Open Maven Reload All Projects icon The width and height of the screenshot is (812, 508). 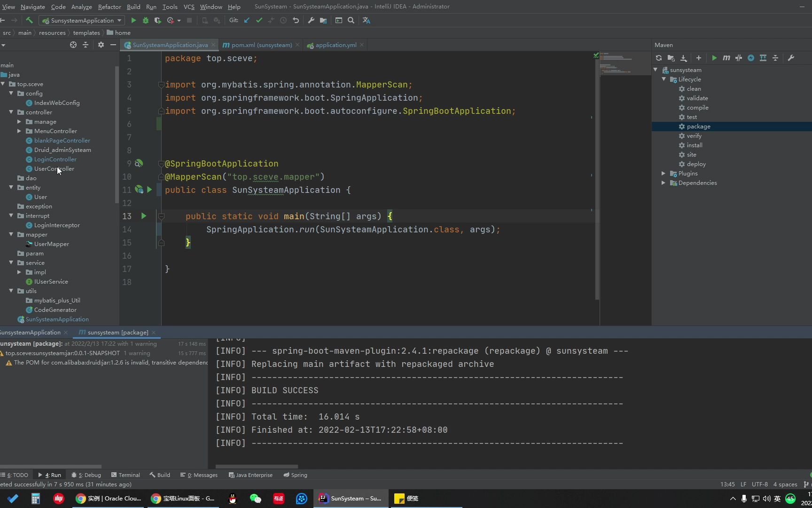[x=658, y=58]
